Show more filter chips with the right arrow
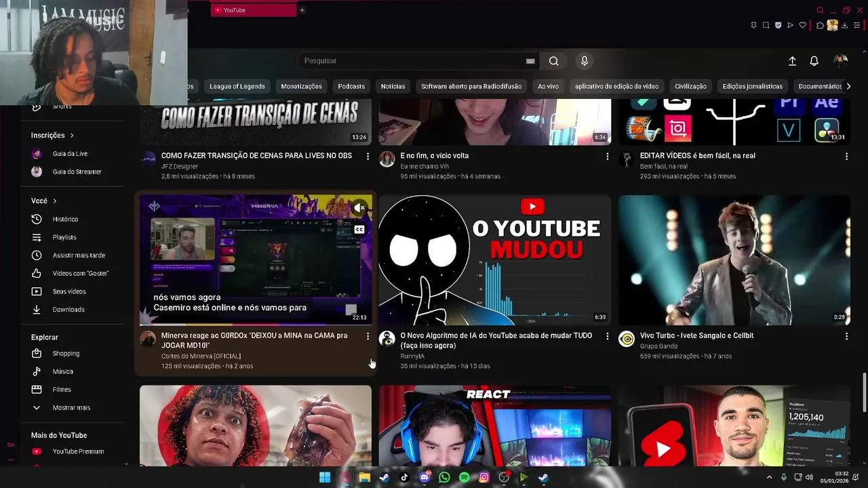Viewport: 868px width, 488px height. tap(848, 86)
